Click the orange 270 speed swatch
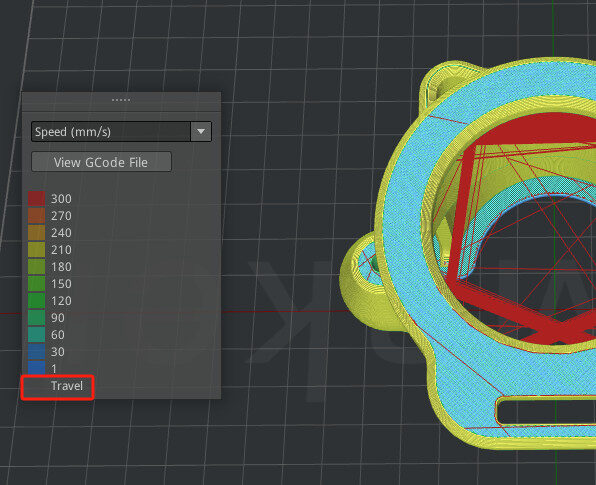596x485 pixels. pyautogui.click(x=36, y=216)
